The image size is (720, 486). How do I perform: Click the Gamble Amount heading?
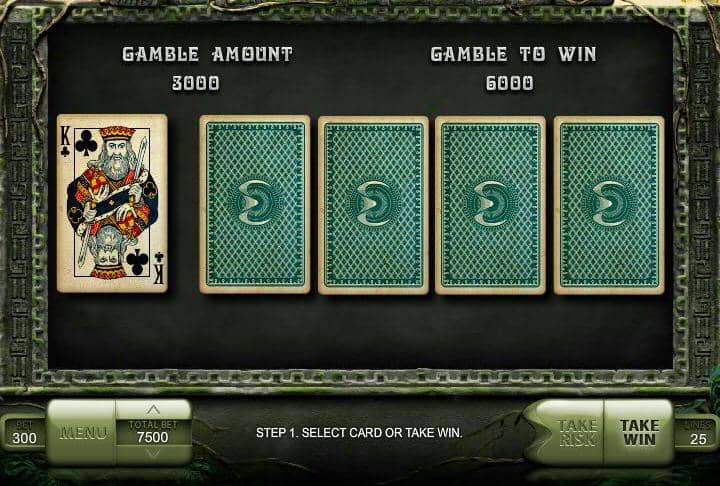207,54
